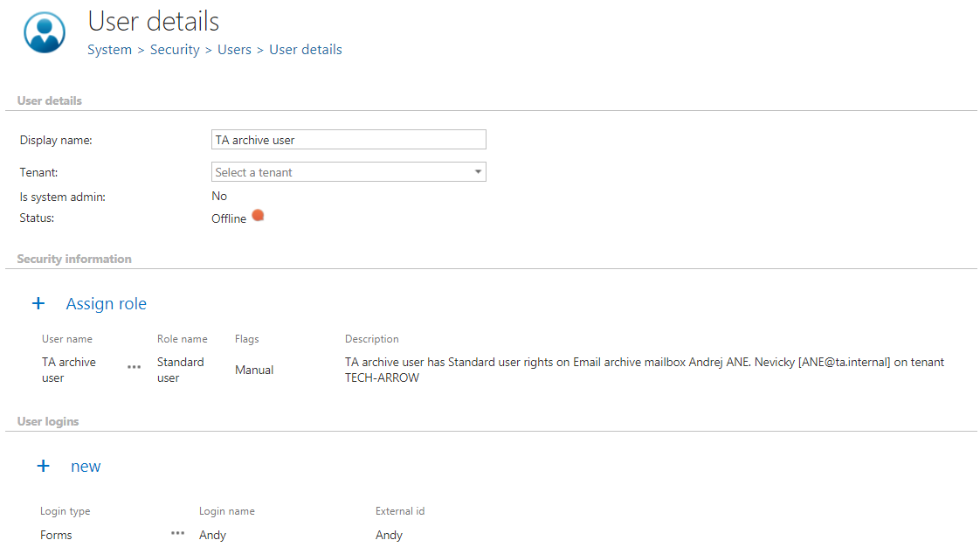This screenshot has width=980, height=554.
Task: Click the Login type column header
Action: pyautogui.click(x=66, y=511)
